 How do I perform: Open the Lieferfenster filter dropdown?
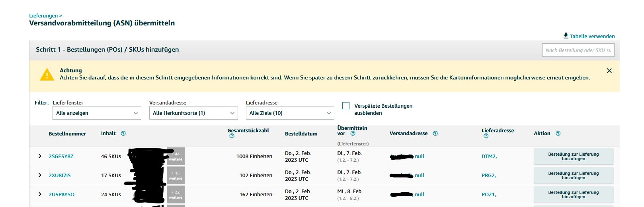click(x=97, y=113)
